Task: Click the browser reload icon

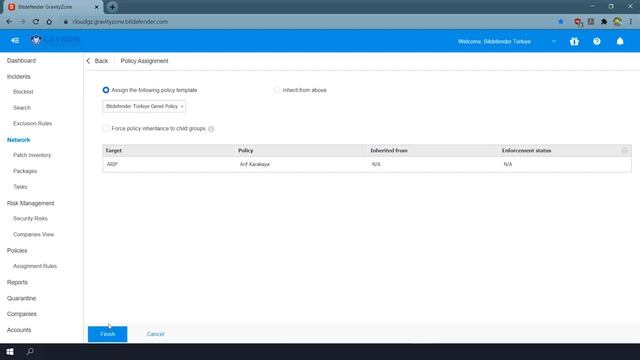Action: (36, 22)
